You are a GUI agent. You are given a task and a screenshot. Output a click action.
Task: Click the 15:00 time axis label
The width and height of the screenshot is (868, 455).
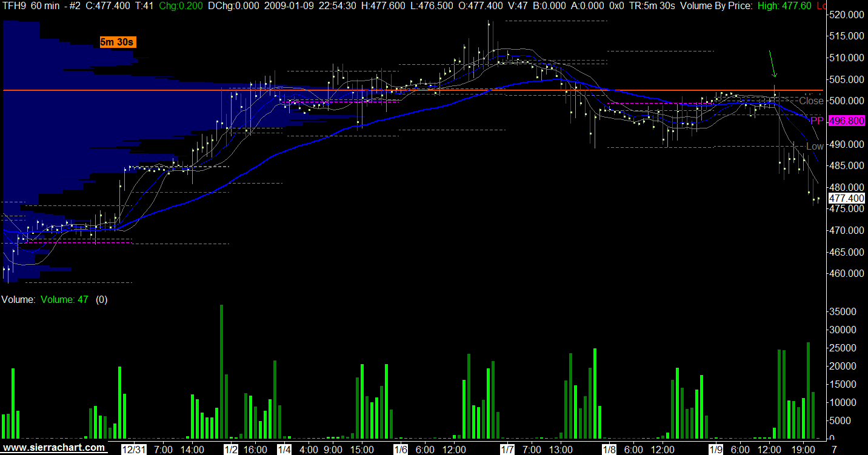(362, 450)
